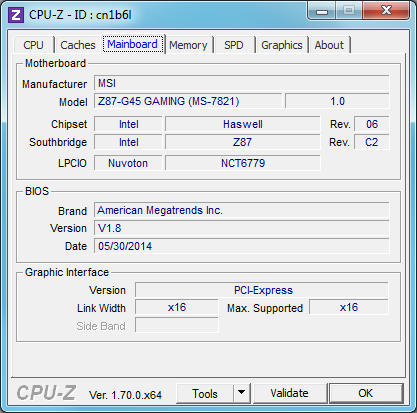Click the Southbridge label
This screenshot has height=413, width=417.
click(58, 142)
